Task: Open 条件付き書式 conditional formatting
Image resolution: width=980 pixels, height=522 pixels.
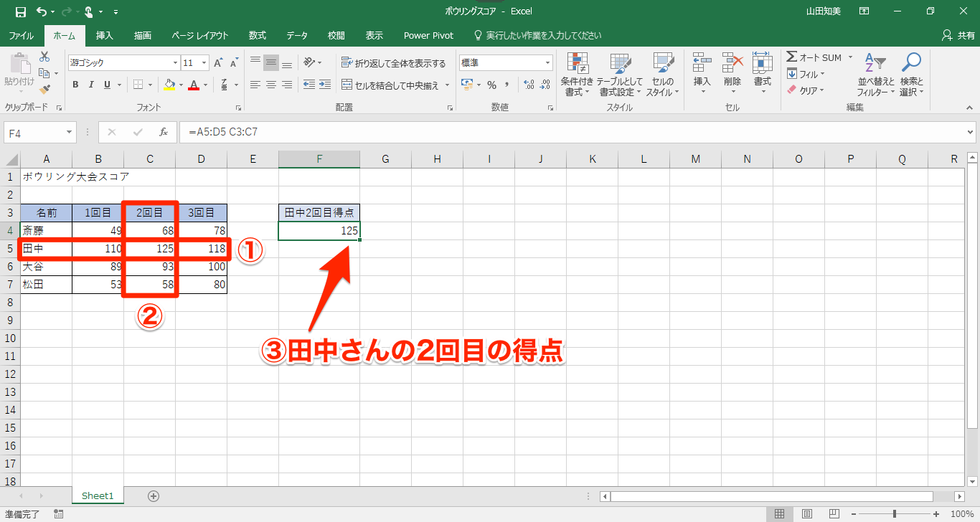Action: 577,75
